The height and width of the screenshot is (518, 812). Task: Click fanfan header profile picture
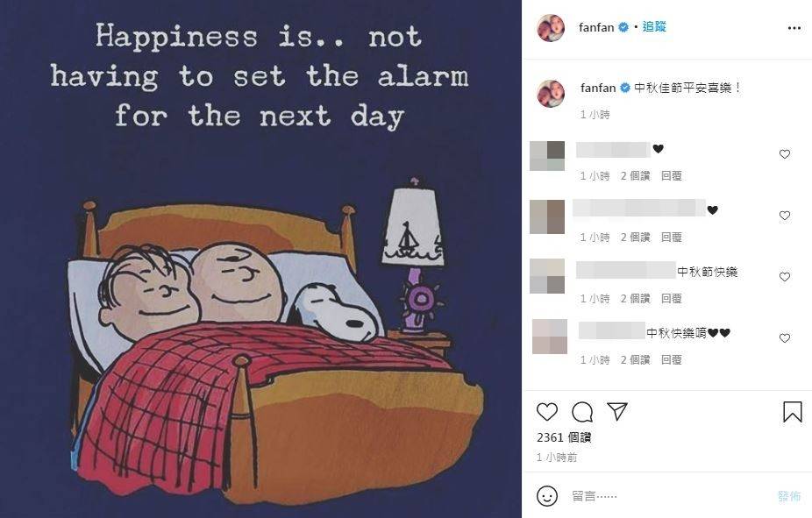551,28
